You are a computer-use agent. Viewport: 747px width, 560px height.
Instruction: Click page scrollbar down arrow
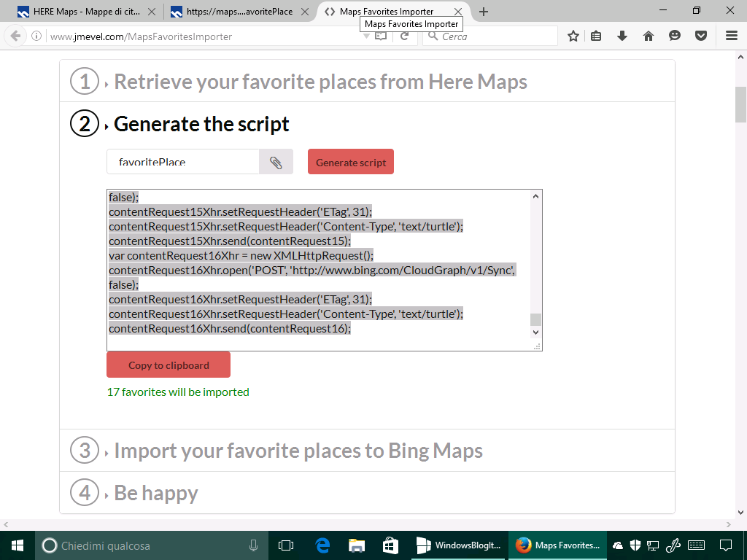click(x=741, y=513)
